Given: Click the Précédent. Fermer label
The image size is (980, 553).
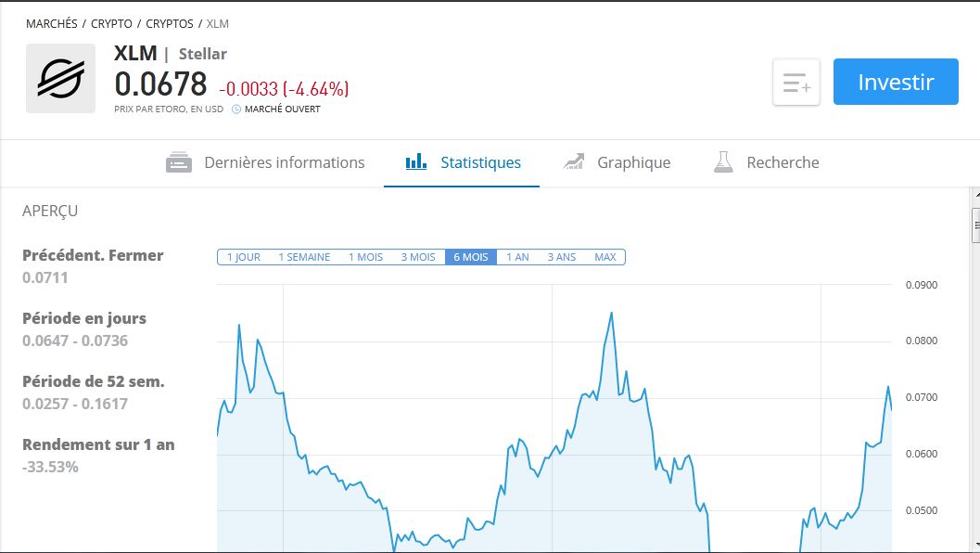Looking at the screenshot, I should 93,255.
